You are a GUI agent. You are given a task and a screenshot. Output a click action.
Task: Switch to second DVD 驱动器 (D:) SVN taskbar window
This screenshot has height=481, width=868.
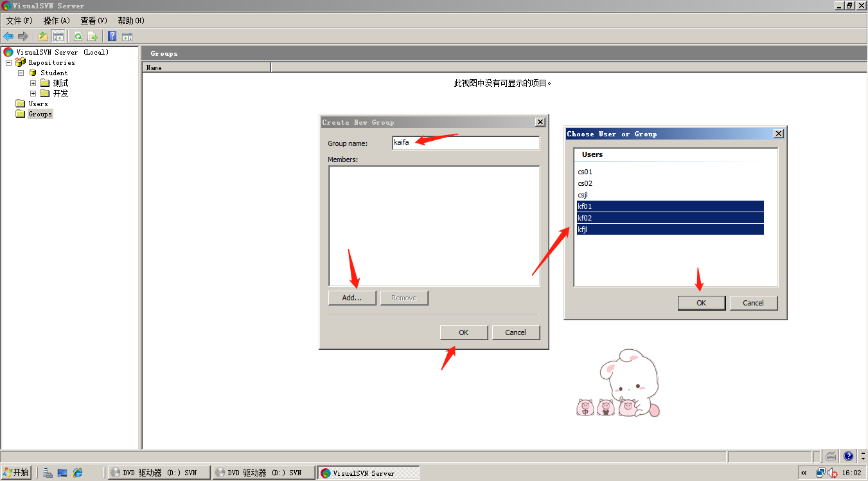pos(263,473)
